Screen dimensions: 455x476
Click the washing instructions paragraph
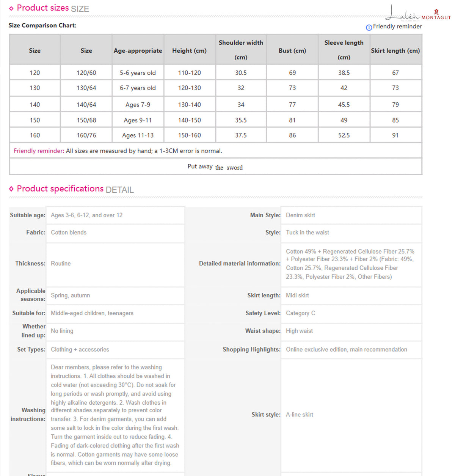click(x=115, y=415)
